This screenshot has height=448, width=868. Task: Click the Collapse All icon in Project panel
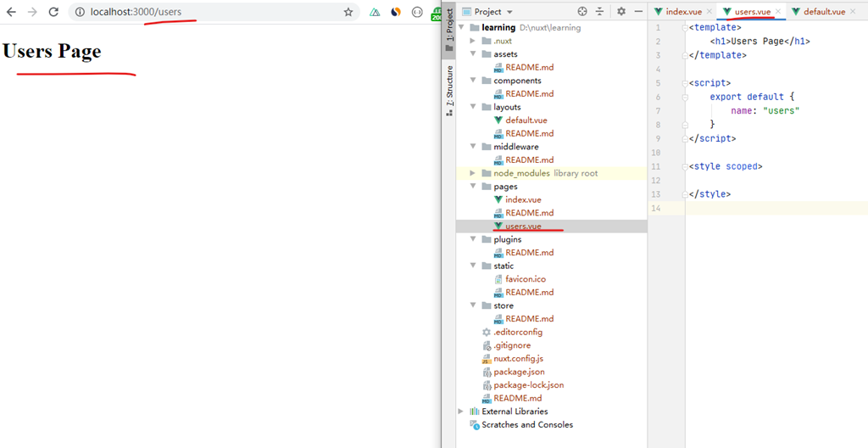[599, 12]
